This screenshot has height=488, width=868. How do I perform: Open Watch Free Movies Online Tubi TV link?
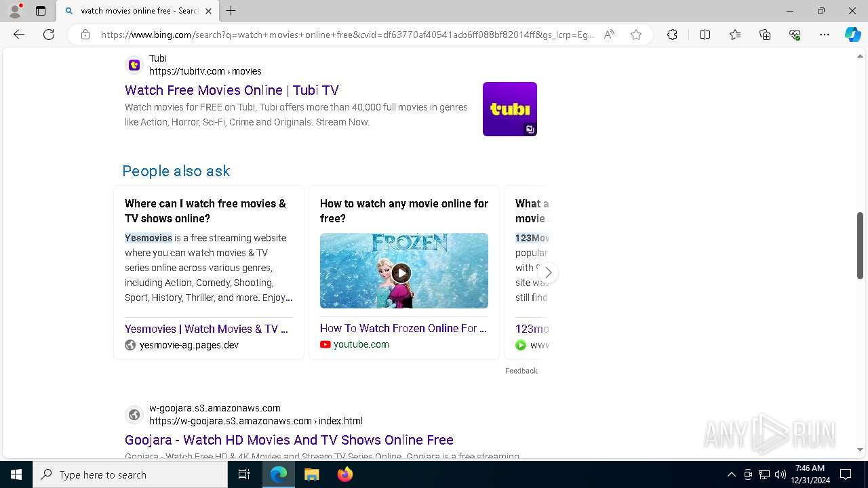coord(232,90)
